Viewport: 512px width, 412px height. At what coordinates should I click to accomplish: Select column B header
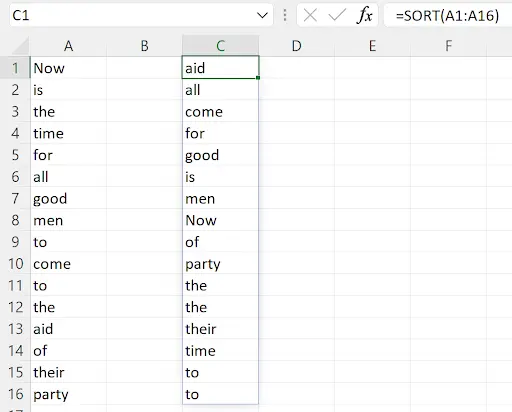pyautogui.click(x=144, y=46)
